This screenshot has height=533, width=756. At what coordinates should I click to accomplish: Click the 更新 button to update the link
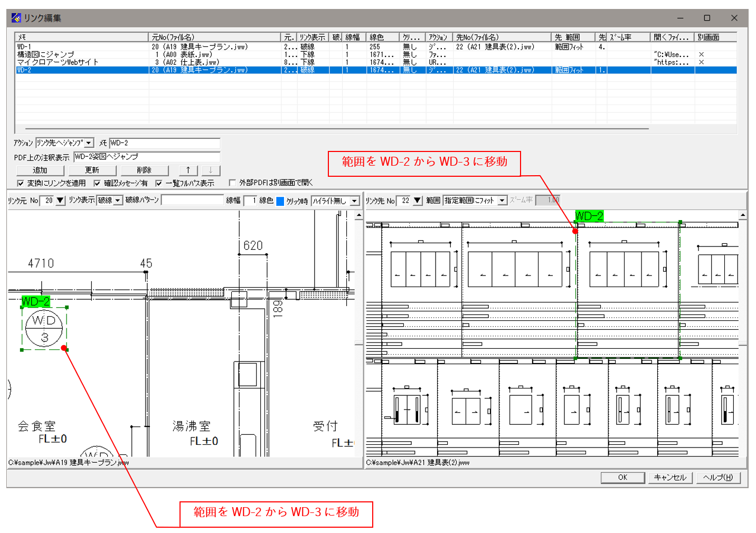(x=92, y=170)
